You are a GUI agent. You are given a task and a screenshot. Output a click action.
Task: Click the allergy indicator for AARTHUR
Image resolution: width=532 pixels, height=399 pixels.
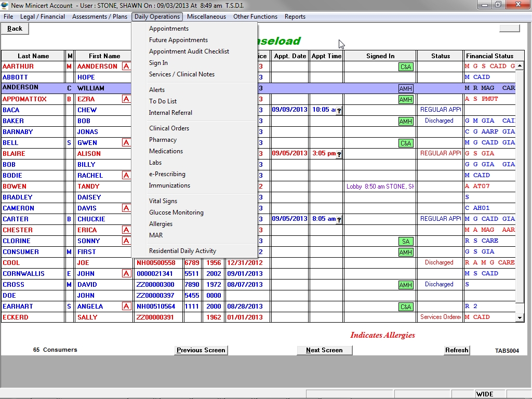click(x=126, y=66)
